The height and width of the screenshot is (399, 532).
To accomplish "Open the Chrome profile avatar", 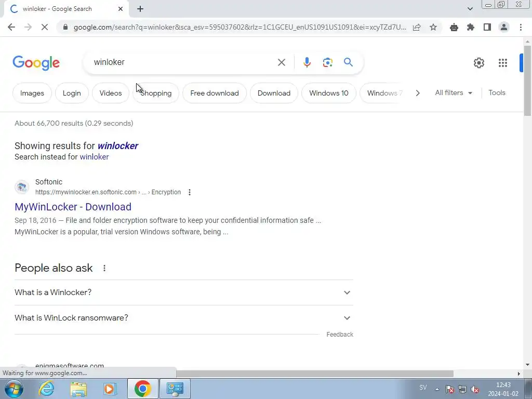I will coord(504,27).
